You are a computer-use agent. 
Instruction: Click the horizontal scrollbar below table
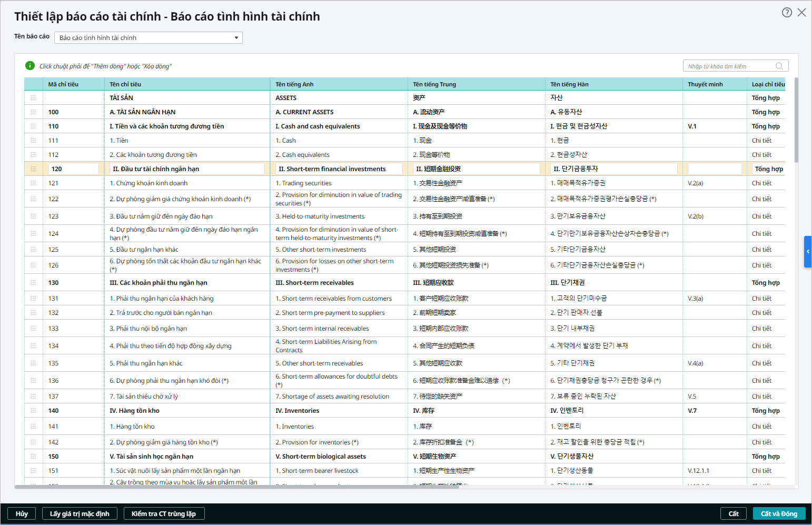point(237,487)
